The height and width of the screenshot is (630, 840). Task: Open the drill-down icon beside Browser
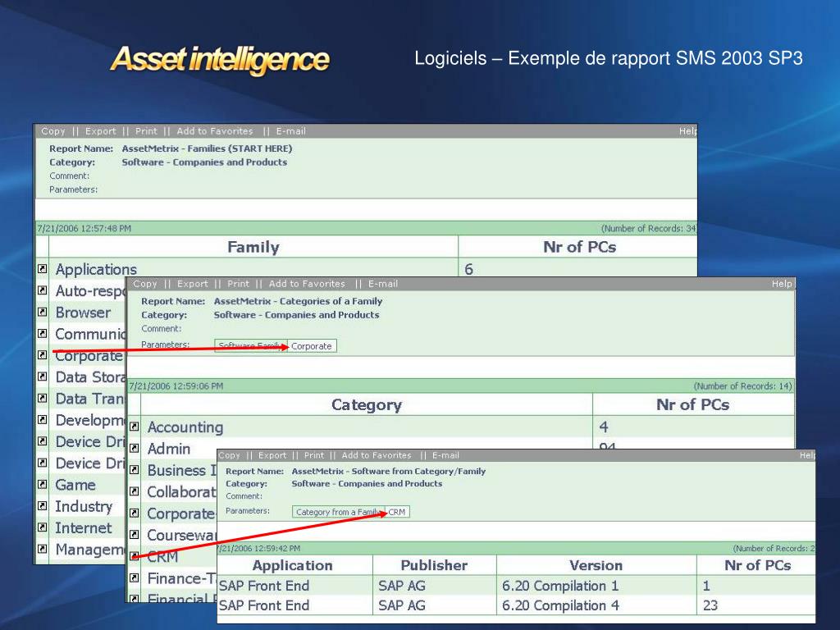click(x=43, y=312)
